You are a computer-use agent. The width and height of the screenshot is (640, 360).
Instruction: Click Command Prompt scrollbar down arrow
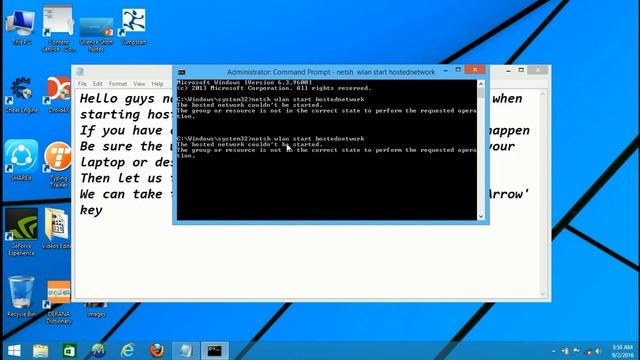click(x=481, y=216)
